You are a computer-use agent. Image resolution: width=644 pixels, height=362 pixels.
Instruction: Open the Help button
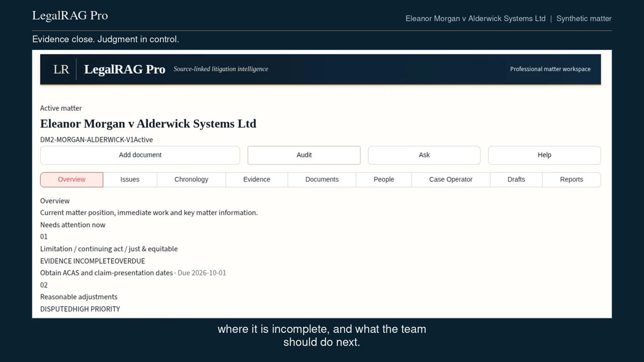[x=544, y=155]
